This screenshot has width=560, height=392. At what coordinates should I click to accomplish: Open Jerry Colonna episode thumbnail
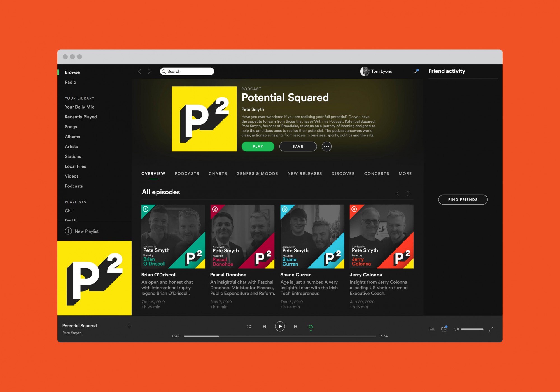pos(381,236)
